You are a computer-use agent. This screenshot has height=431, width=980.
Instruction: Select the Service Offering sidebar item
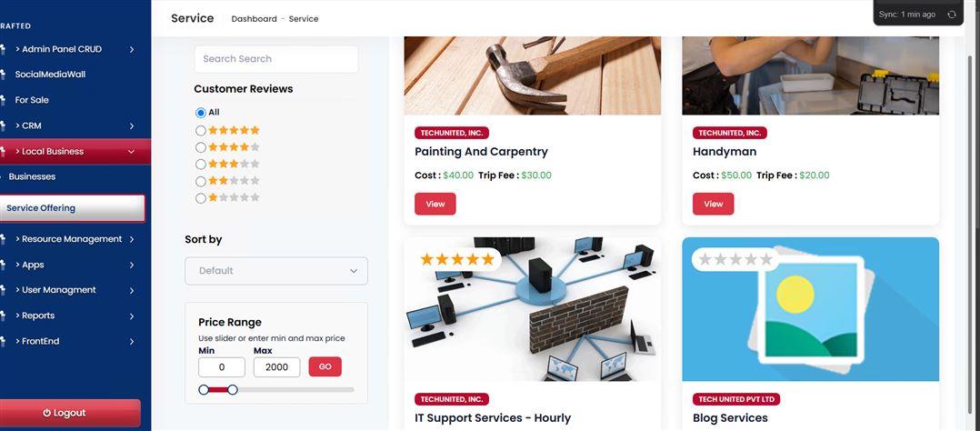(x=73, y=208)
